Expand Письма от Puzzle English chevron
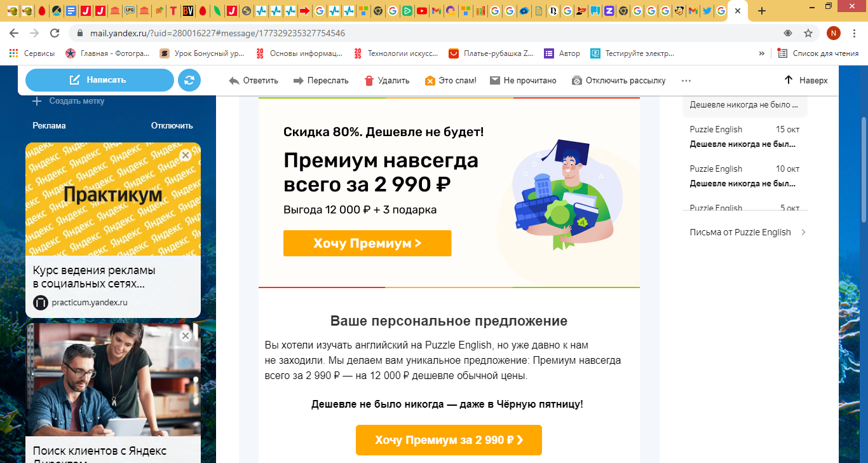The height and width of the screenshot is (463, 868). 803,232
